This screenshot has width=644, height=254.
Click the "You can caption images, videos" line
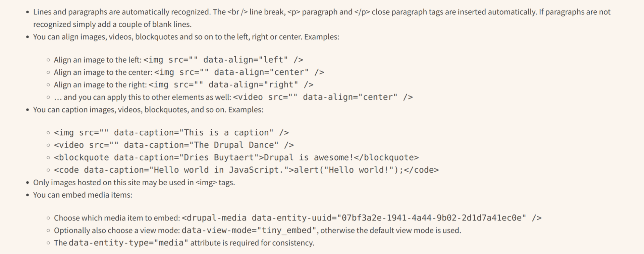point(148,110)
